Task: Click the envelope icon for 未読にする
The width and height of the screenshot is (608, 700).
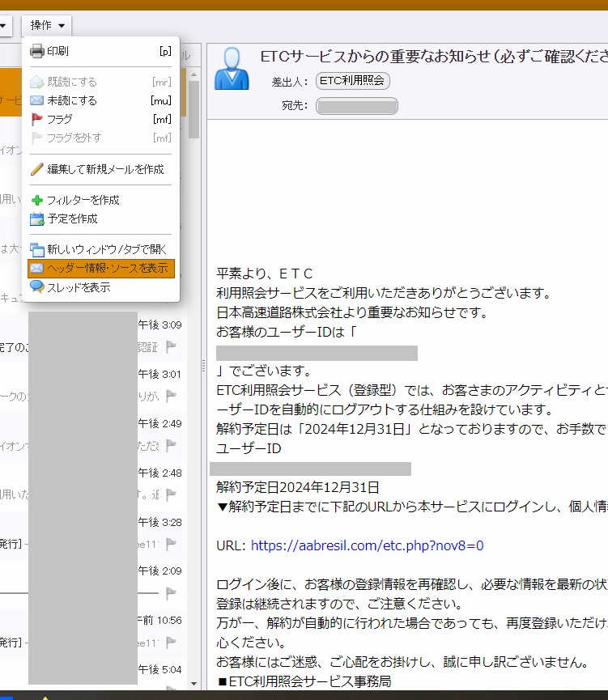Action: [37, 100]
